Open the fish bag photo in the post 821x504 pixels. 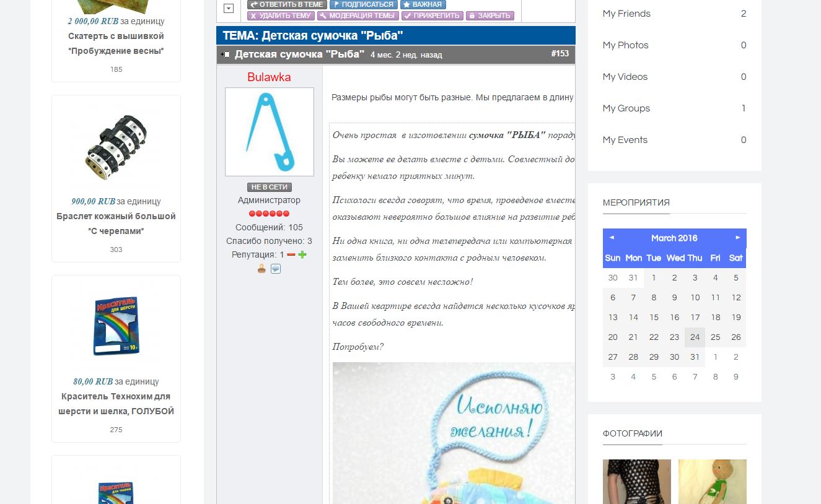[454, 433]
